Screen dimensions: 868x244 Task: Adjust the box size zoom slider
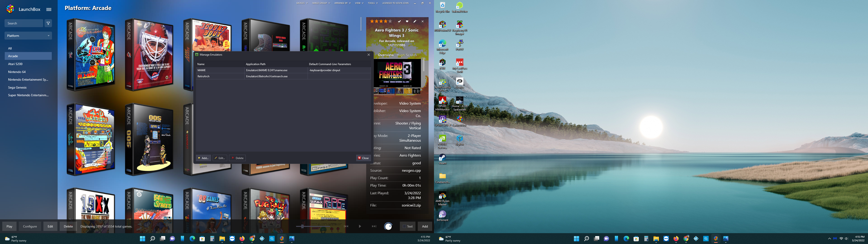click(302, 226)
